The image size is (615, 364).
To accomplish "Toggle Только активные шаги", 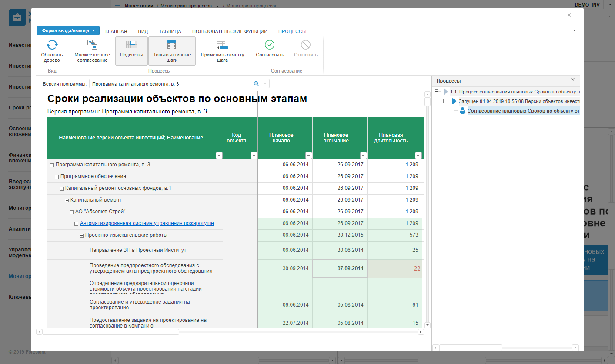I will [x=172, y=50].
